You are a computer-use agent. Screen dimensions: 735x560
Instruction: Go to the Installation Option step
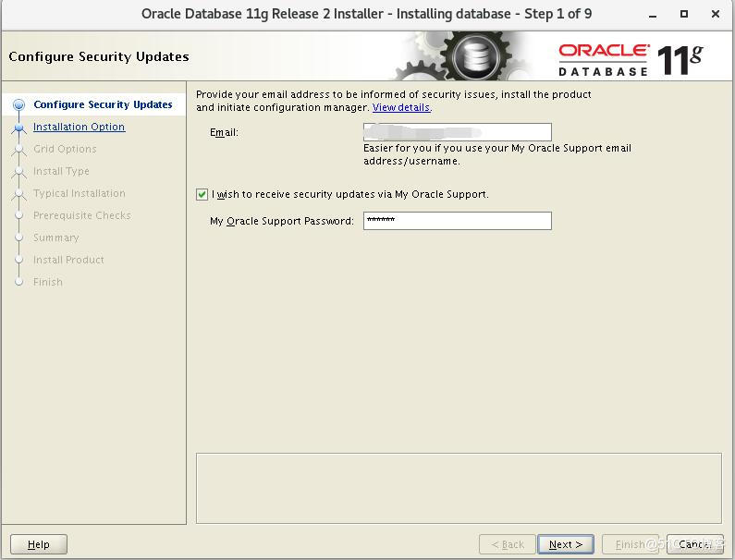point(79,127)
